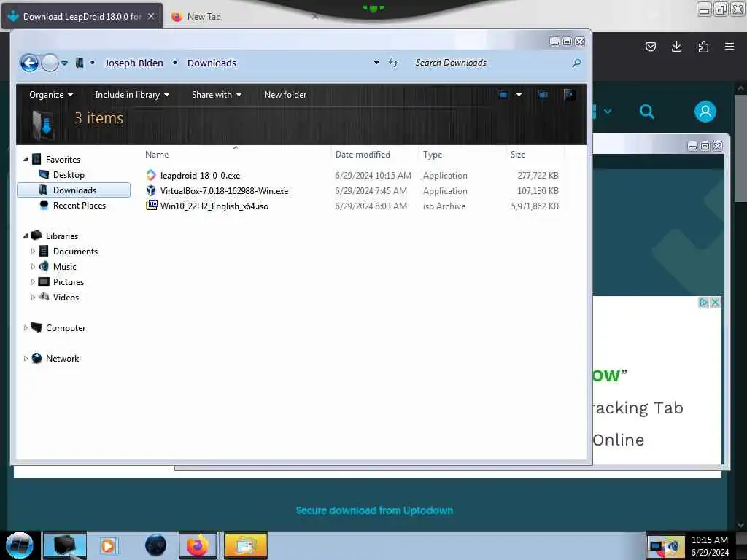Viewport: 747px width, 560px height.
Task: Click the change view icon
Action: (x=503, y=95)
